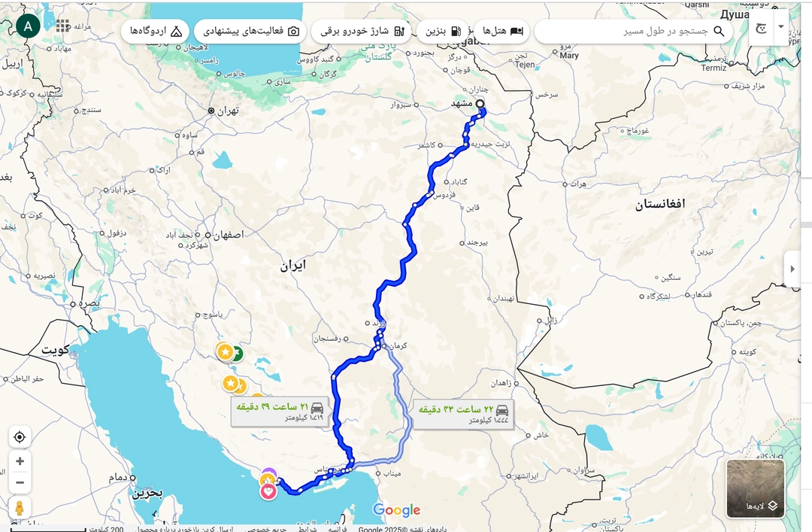The image size is (812, 532).
Task: Open the حریم خصوصی (privacy) footer link
Action: coord(265,528)
